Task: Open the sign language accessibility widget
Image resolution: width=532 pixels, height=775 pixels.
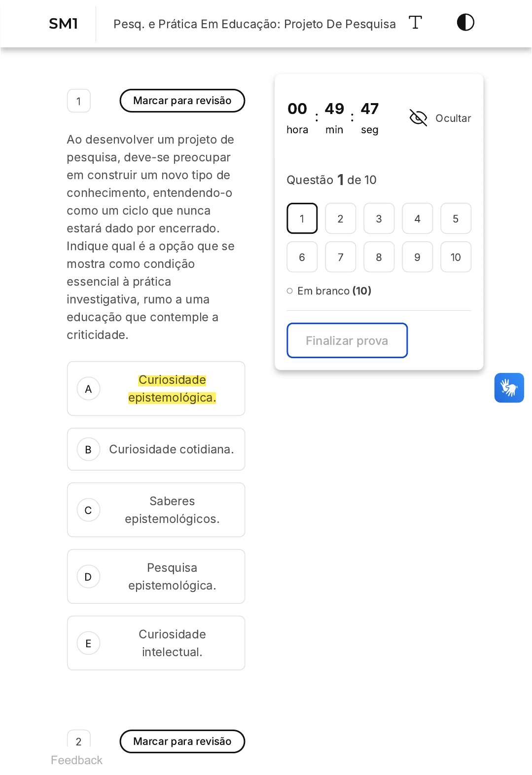Action: [x=509, y=388]
